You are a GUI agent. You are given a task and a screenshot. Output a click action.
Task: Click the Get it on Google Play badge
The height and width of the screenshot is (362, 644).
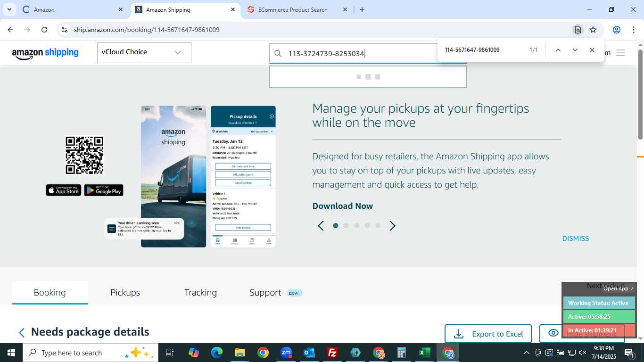click(104, 190)
